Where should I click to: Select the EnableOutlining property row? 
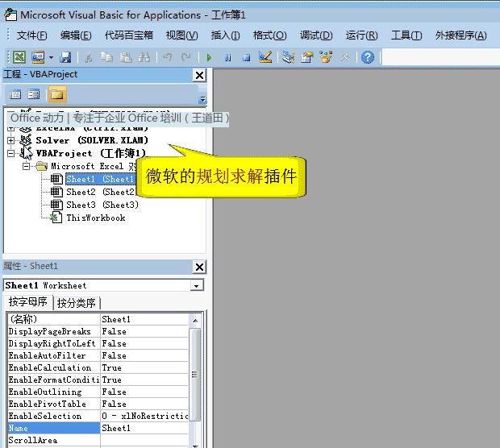[x=98, y=392]
